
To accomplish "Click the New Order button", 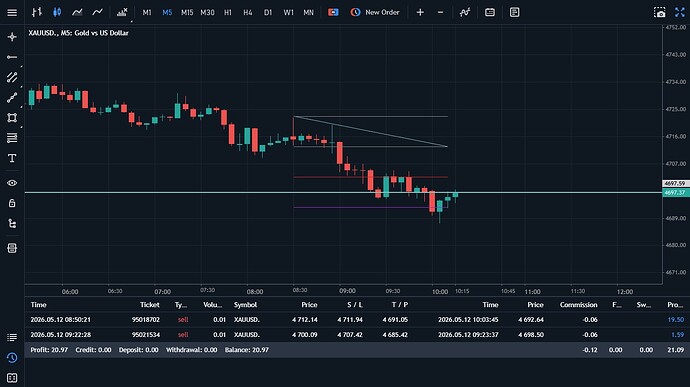I will point(375,12).
